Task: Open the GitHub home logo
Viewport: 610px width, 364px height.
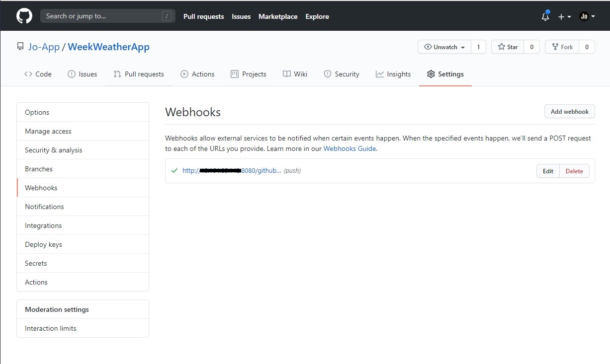Action: 24,16
